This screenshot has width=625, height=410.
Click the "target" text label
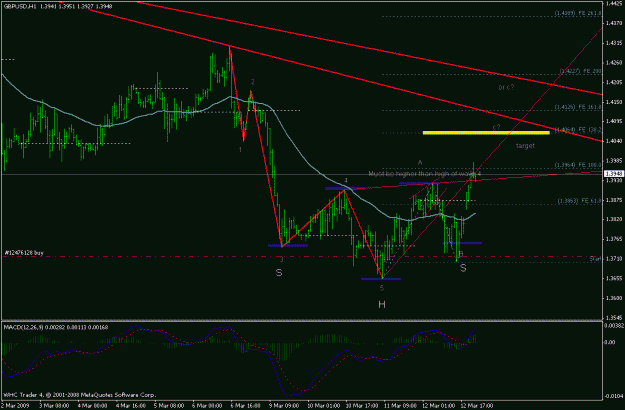525,146
